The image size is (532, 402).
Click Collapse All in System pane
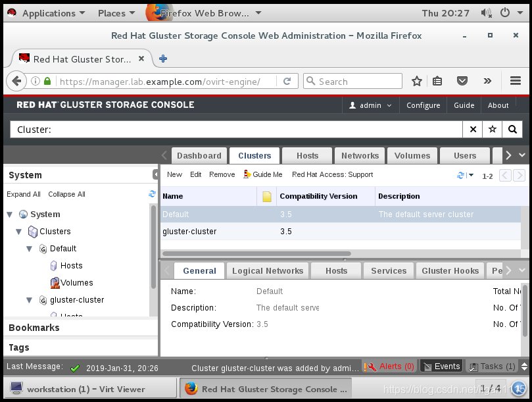coord(66,194)
